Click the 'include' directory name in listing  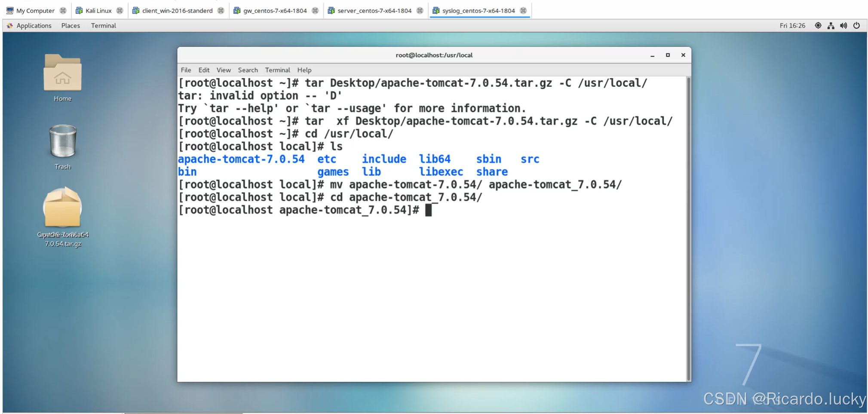[x=384, y=159]
